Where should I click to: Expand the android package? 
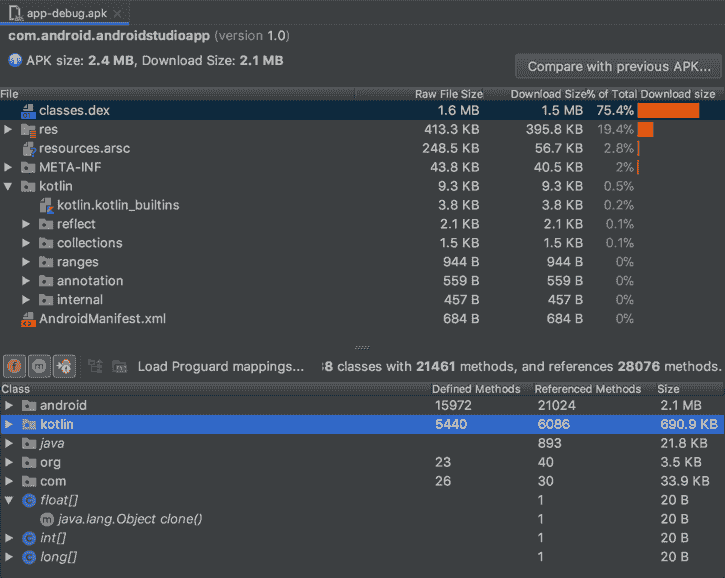[x=8, y=406]
